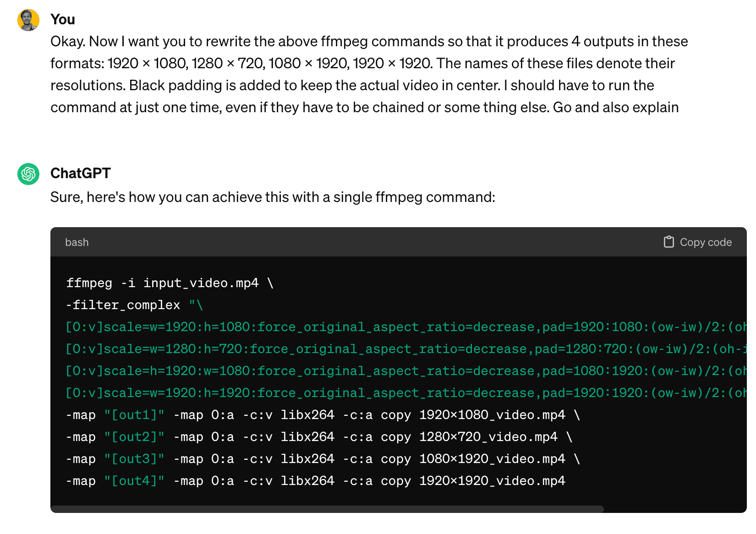Screen dimensions: 756x534
Task: Click the [out1] mapping label in code
Action: pyautogui.click(x=134, y=414)
